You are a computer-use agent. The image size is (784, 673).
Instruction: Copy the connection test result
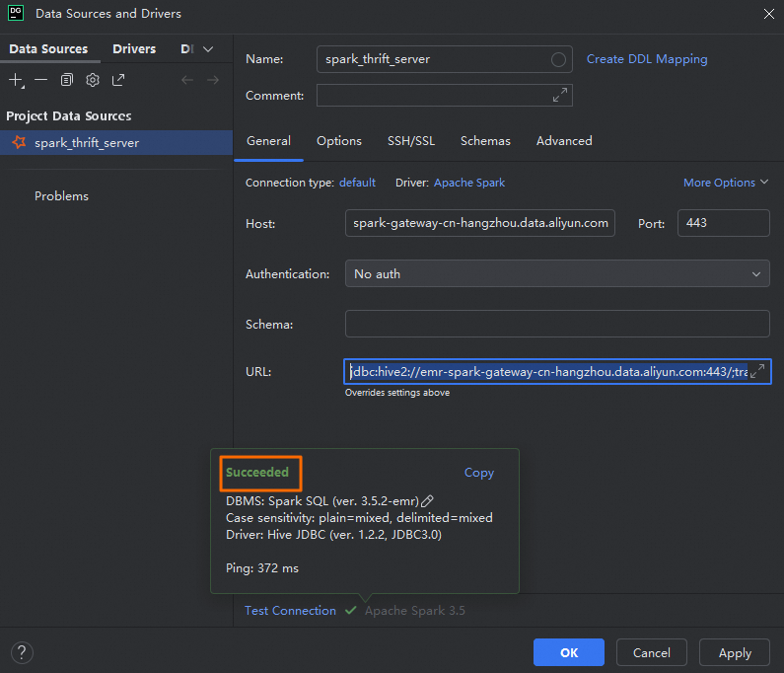click(479, 473)
